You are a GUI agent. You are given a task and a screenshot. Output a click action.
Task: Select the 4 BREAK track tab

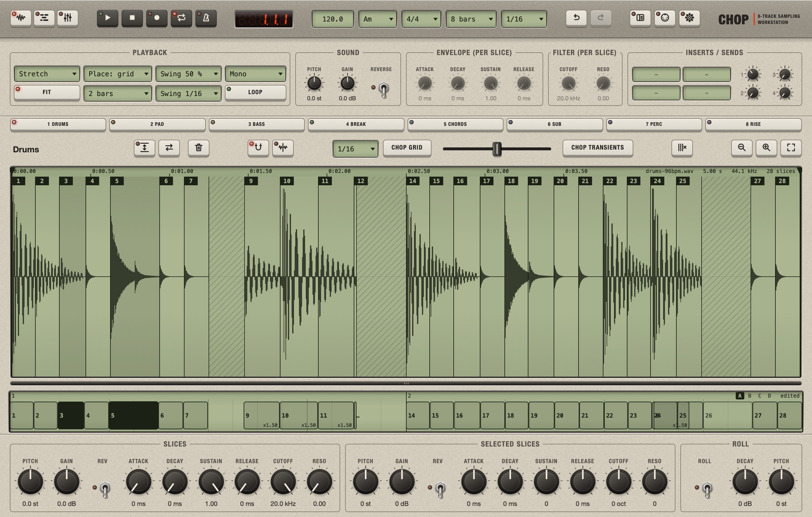pyautogui.click(x=356, y=124)
